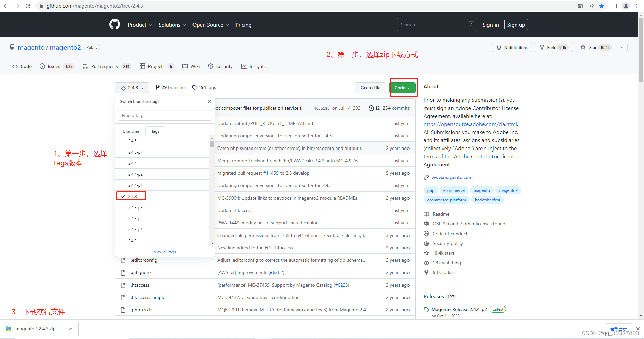Screen dimensions: 644x339
Task: Open the Insights tab
Action: 253,66
